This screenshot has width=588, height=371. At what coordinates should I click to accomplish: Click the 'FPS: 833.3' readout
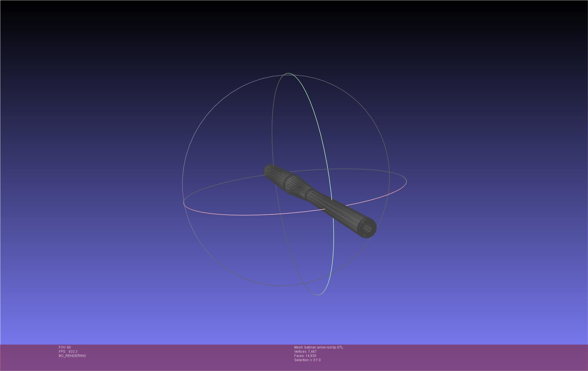68,352
